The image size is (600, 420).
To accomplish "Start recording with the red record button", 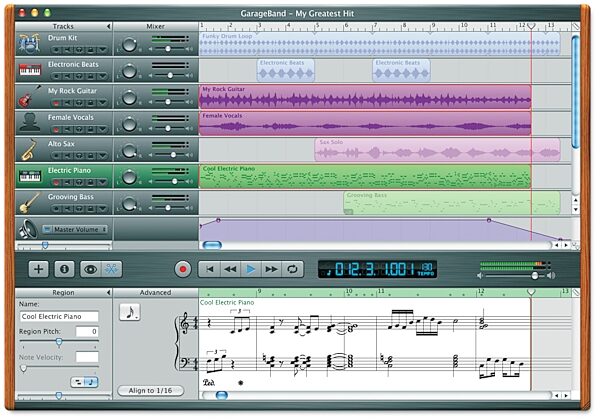I will (x=183, y=269).
